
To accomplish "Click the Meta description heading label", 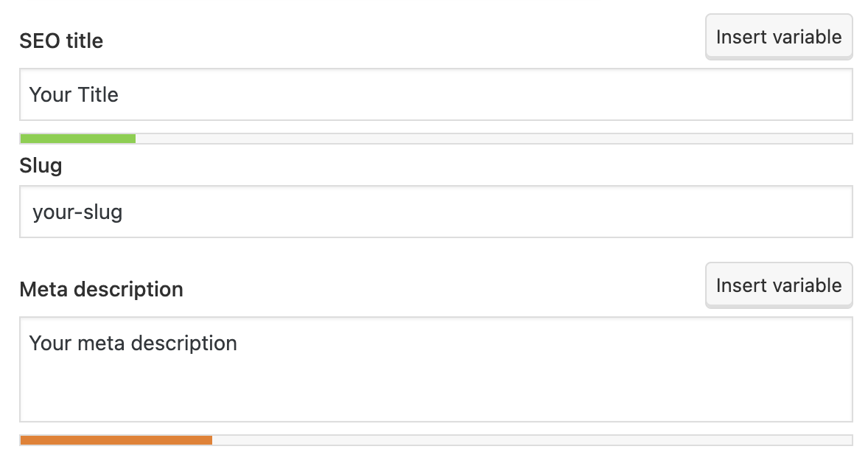I will click(x=101, y=289).
